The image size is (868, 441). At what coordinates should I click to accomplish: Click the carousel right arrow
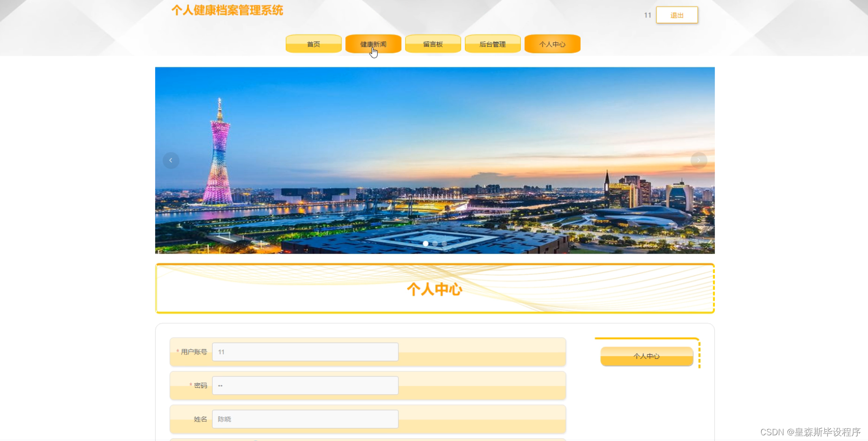698,160
